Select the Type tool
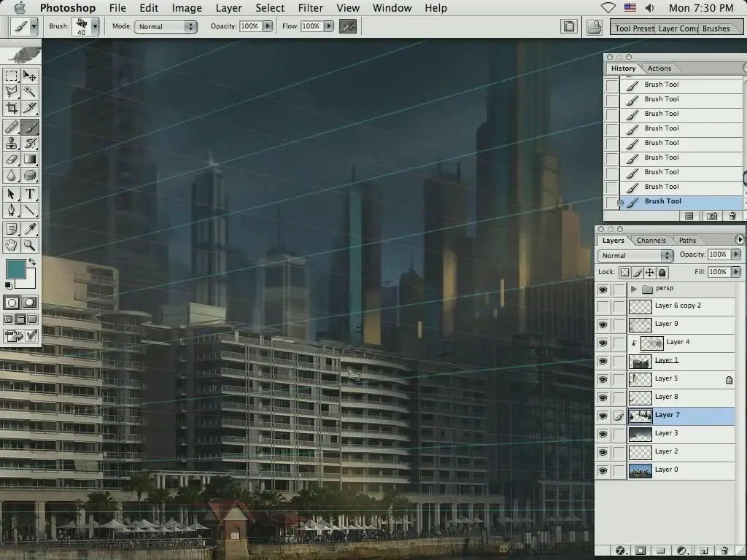Screen dimensions: 747x560 [29, 194]
